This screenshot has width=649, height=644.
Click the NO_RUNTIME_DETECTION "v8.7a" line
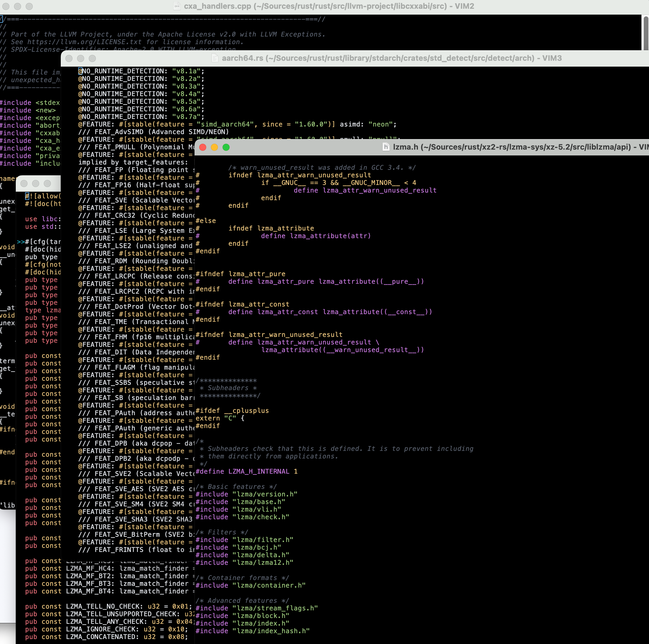(141, 117)
